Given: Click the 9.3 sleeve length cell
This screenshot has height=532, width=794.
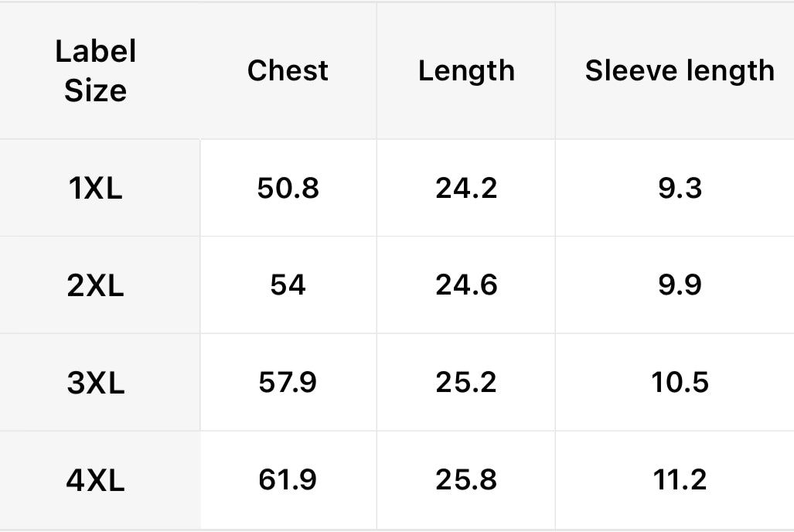Looking at the screenshot, I should 680,189.
